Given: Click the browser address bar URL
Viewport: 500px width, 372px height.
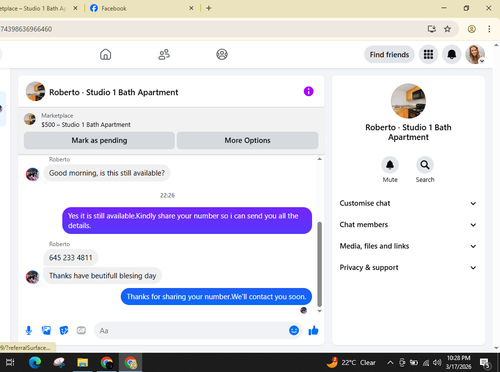Looking at the screenshot, I should (26, 29).
